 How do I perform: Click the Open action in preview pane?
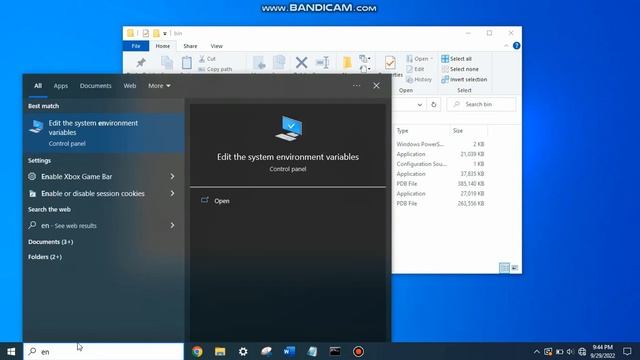[222, 201]
